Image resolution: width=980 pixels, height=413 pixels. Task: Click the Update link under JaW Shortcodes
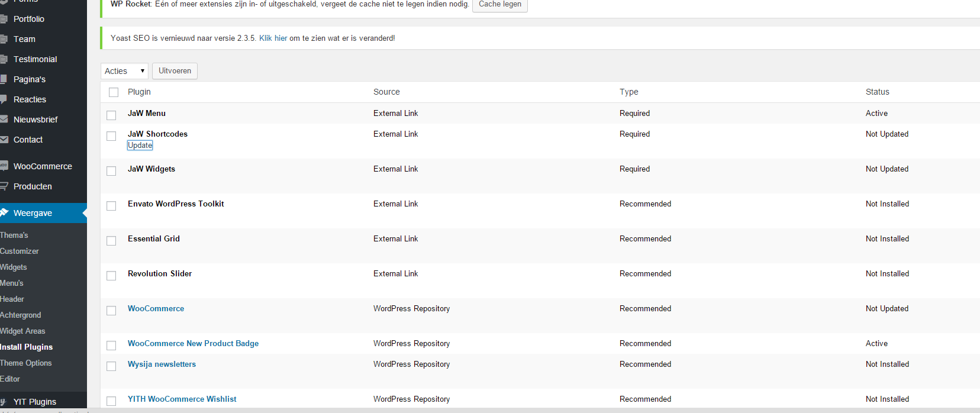tap(140, 146)
